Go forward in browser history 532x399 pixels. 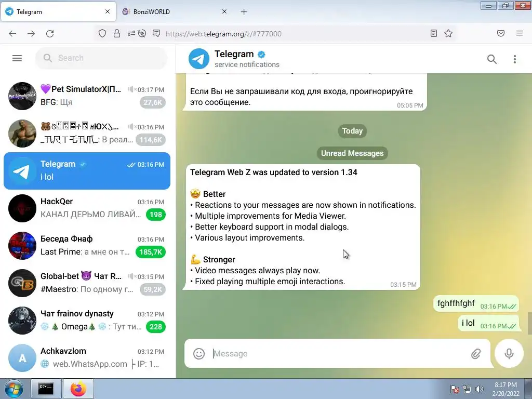31,34
